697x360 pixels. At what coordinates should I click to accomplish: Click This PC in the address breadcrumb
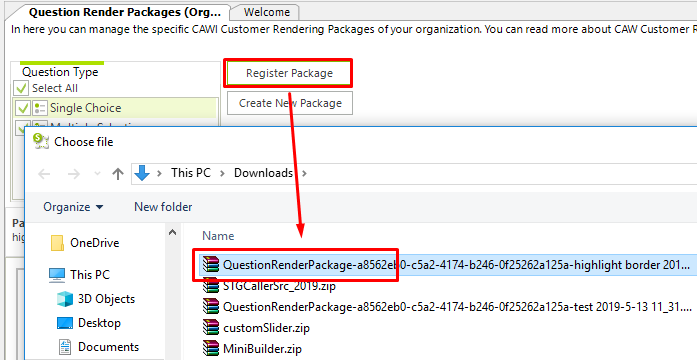coord(191,173)
